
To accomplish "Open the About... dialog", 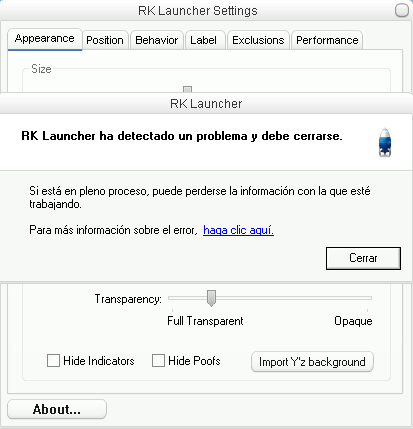I will [57, 409].
